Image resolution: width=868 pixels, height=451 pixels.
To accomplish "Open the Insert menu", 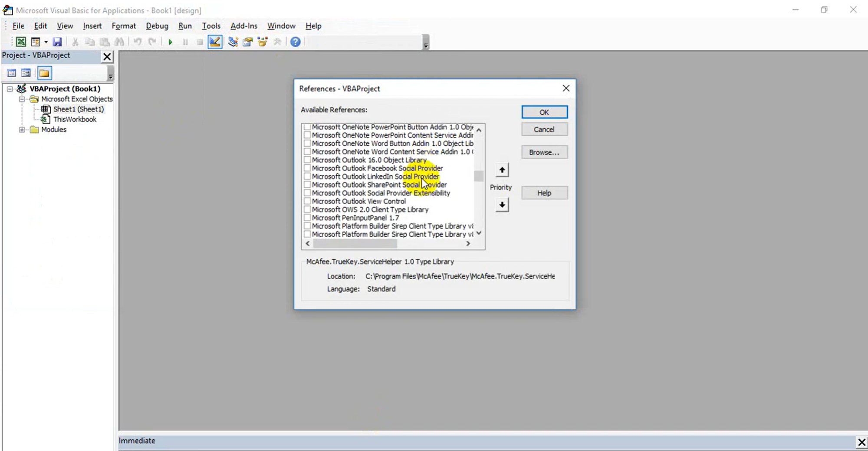I will click(92, 26).
